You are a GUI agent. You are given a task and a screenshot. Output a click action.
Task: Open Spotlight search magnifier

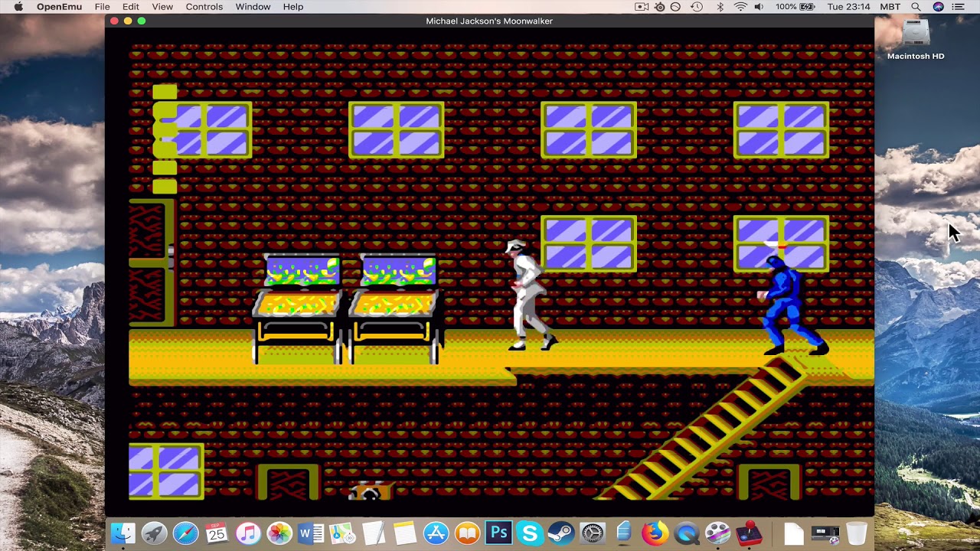tap(916, 7)
